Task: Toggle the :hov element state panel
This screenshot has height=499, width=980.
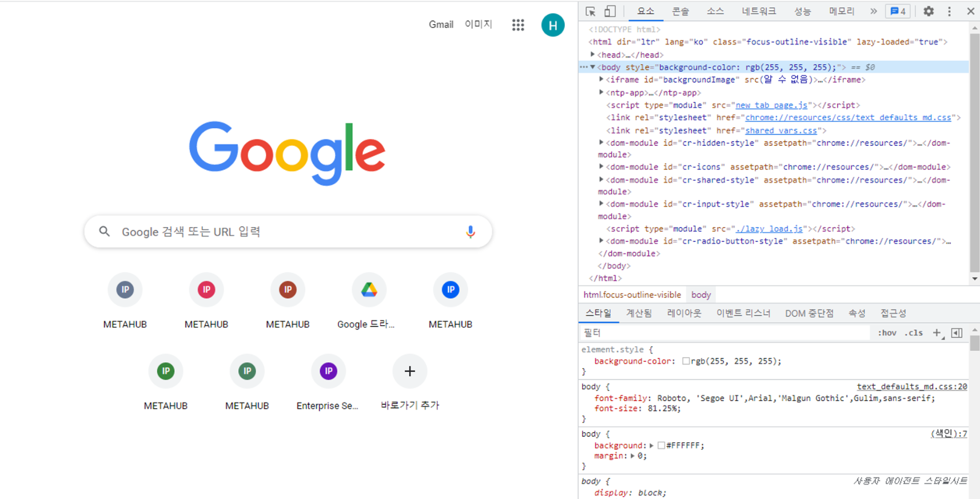Action: click(x=887, y=333)
